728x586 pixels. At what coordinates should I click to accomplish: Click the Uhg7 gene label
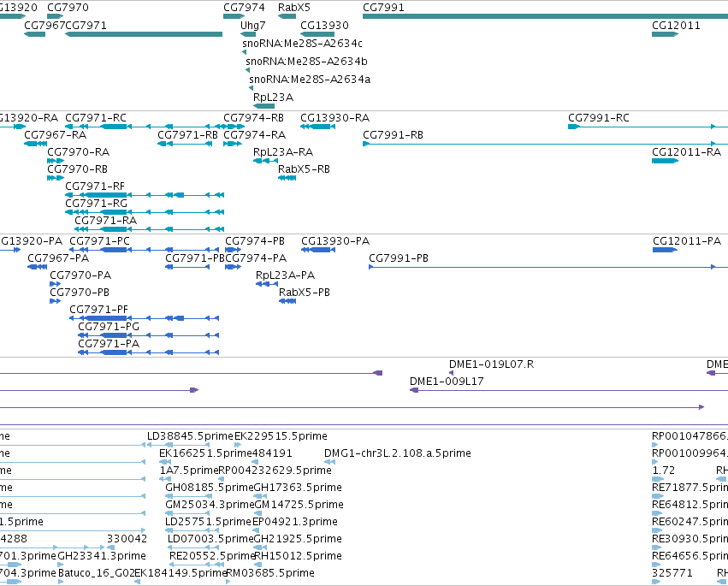point(253,25)
